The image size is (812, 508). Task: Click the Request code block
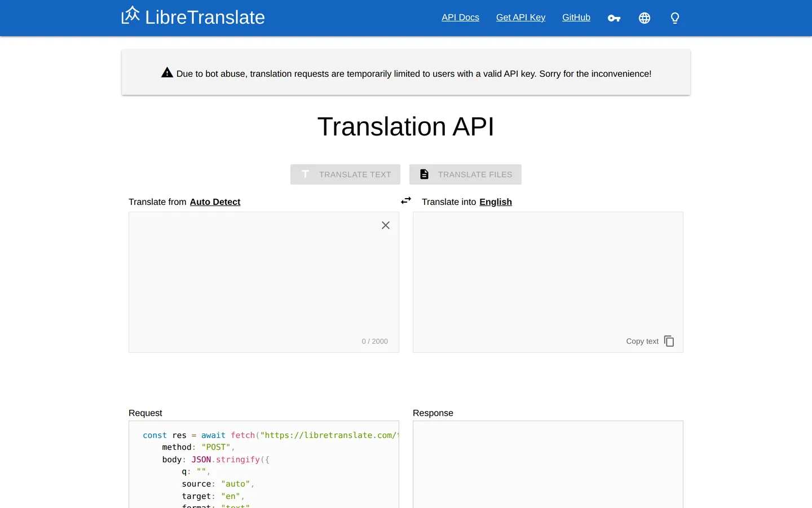(264, 464)
